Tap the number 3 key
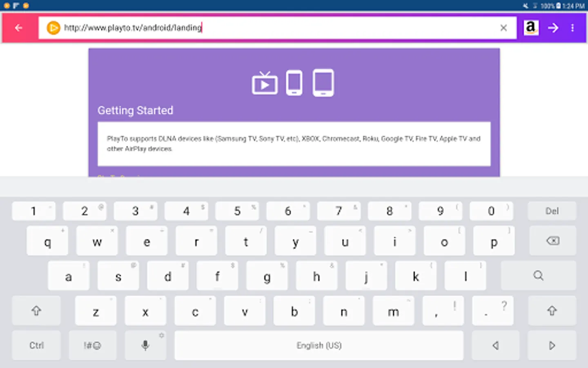The height and width of the screenshot is (368, 588). click(x=135, y=211)
